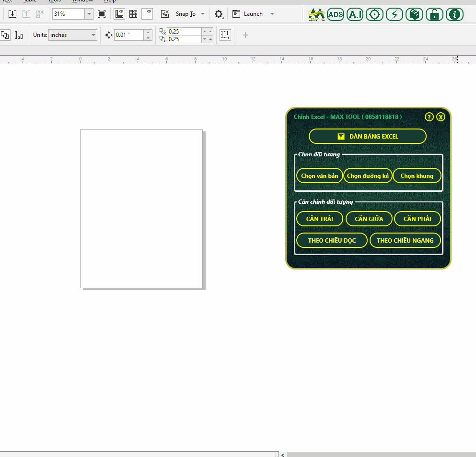Screen dimensions: 476x457
Task: Click the full-screen preview icon
Action: 102,14
